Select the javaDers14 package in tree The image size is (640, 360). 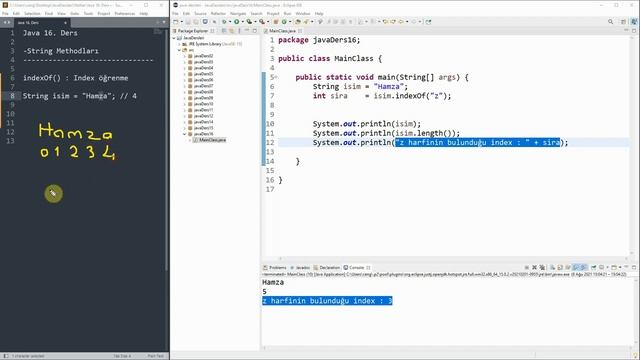[x=203, y=122]
